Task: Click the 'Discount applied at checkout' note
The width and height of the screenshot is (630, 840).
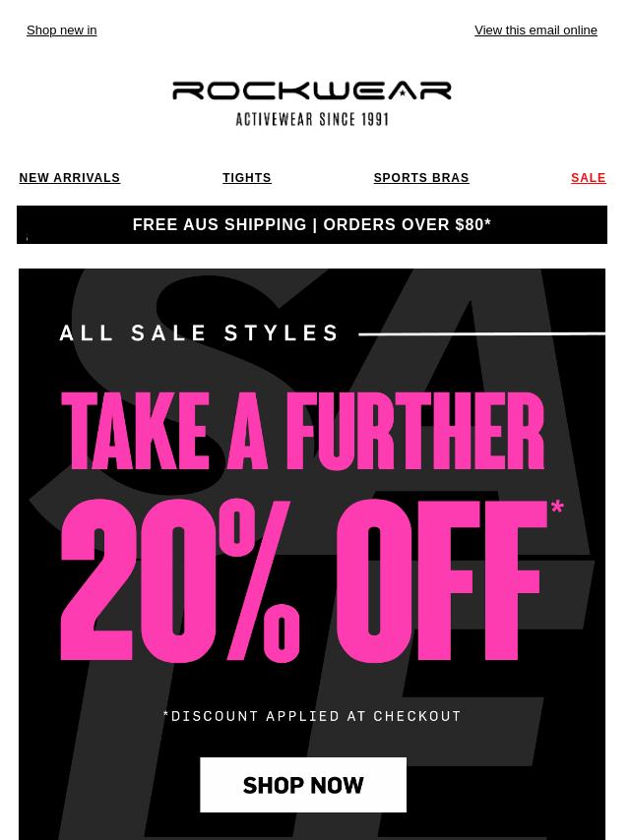Action: point(312,716)
